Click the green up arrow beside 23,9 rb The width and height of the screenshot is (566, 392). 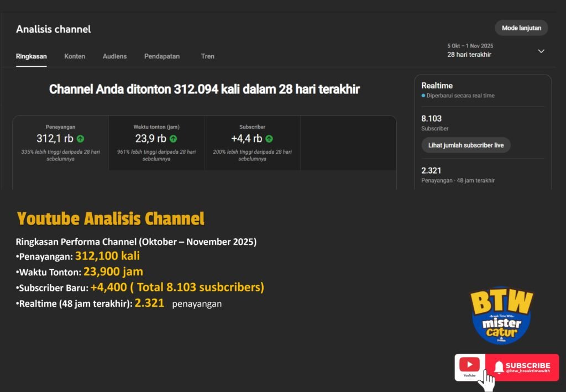tap(174, 139)
